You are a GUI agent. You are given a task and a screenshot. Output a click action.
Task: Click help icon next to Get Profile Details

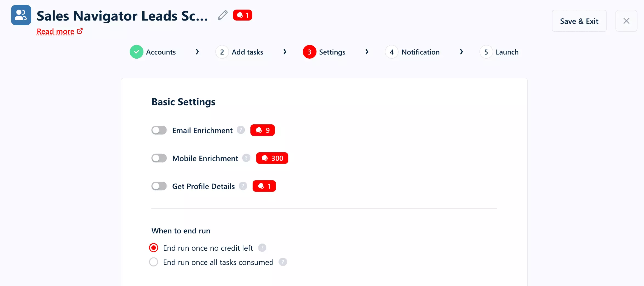243,186
